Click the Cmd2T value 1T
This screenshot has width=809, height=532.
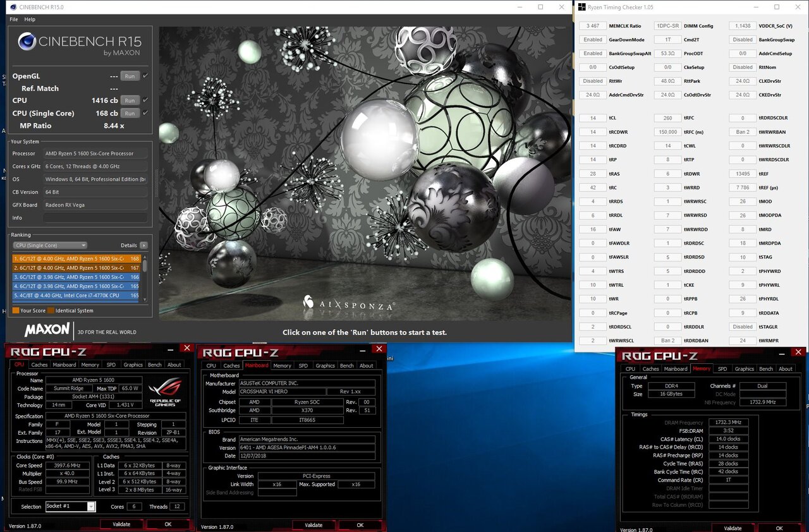(668, 40)
